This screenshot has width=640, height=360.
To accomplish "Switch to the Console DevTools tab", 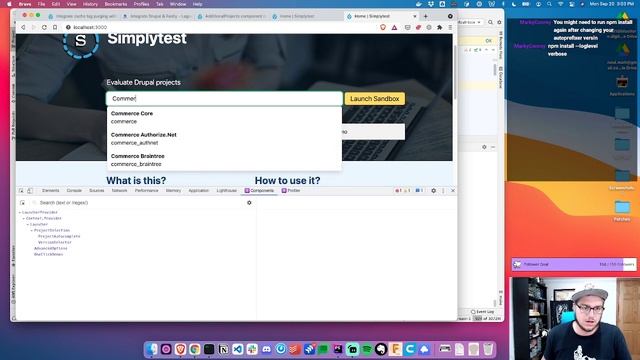I will pos(74,191).
